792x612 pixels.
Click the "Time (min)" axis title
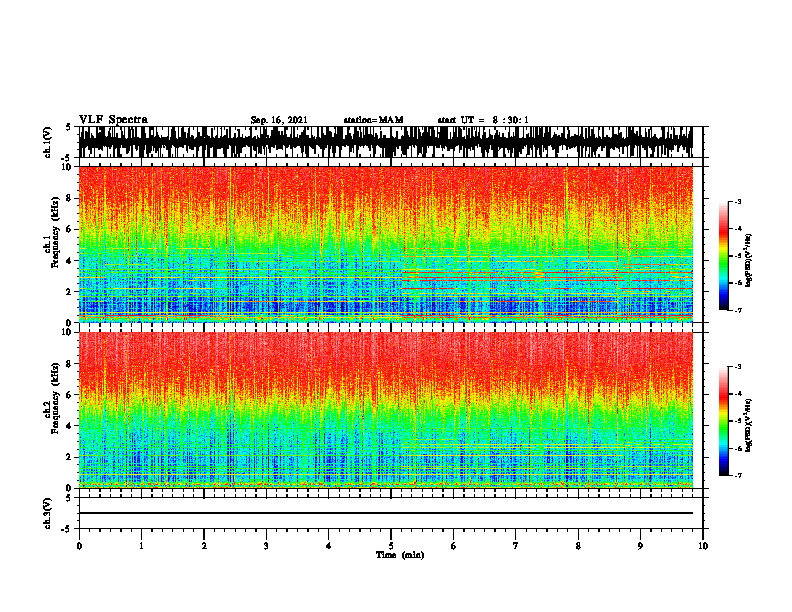[400, 554]
